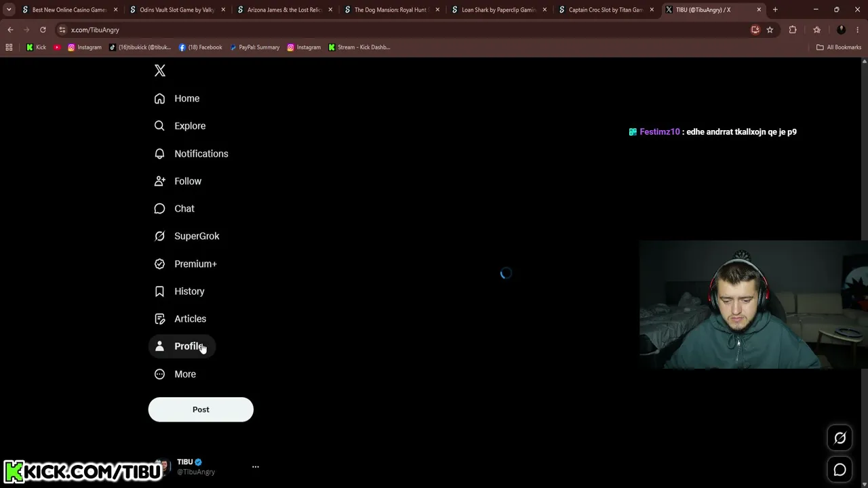This screenshot has height=488, width=868.
Task: Open the Instagram bookmark beside the YouTube icon
Action: [85, 47]
